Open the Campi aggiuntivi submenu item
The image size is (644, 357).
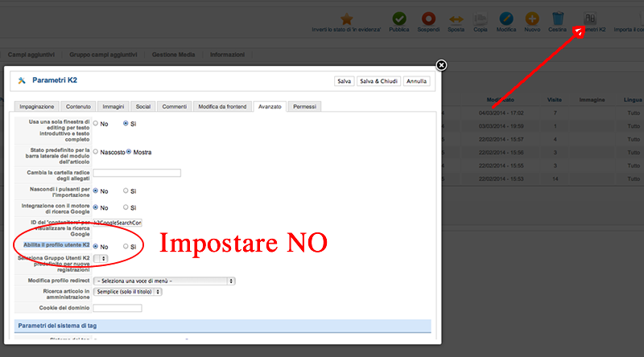click(x=31, y=55)
